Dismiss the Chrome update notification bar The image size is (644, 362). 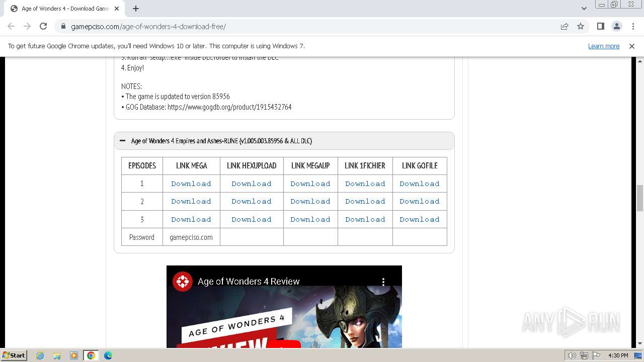[x=632, y=46]
